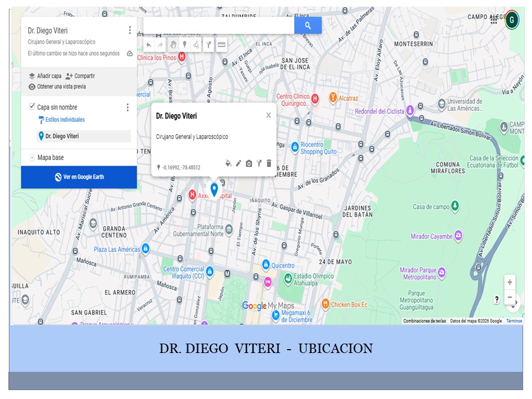Click the Centro Comercial Iñaquito marker

click(x=209, y=272)
